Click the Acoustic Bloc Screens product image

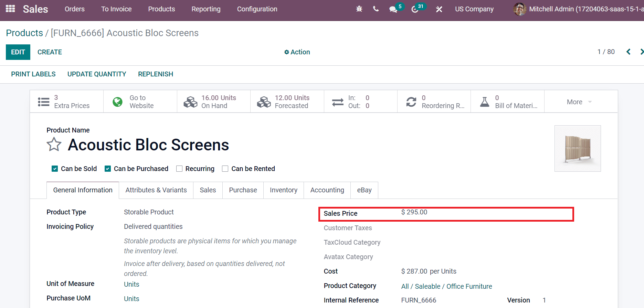click(x=577, y=148)
